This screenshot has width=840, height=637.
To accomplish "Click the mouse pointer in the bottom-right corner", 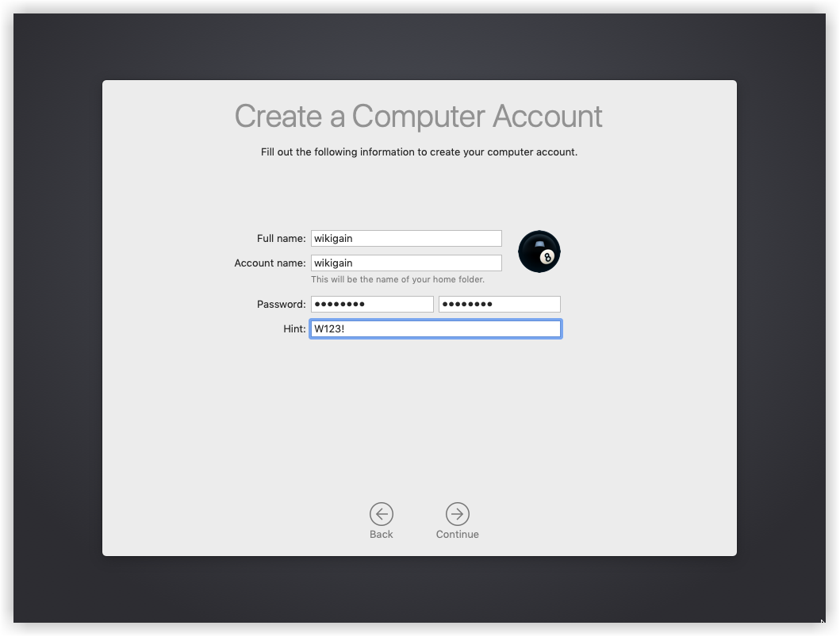I will tap(823, 622).
